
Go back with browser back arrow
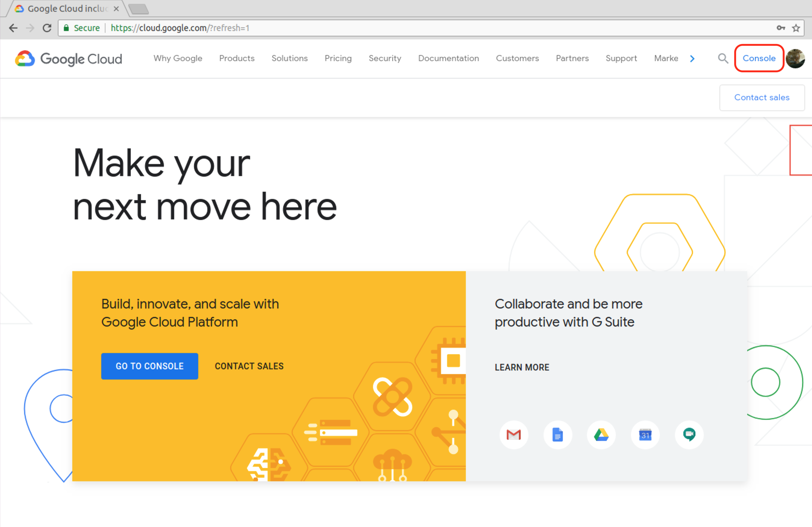[13, 28]
